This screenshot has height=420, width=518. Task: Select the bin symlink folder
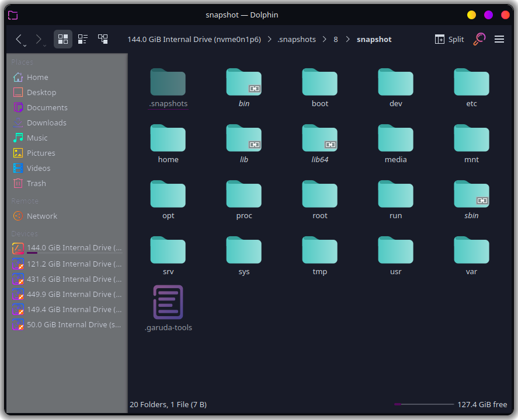pyautogui.click(x=244, y=82)
